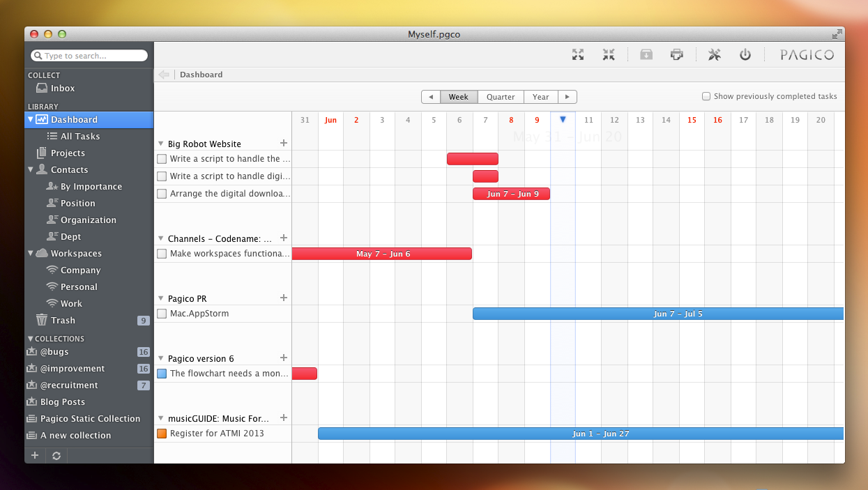Collapse the Big Robot Website group

[x=161, y=144]
